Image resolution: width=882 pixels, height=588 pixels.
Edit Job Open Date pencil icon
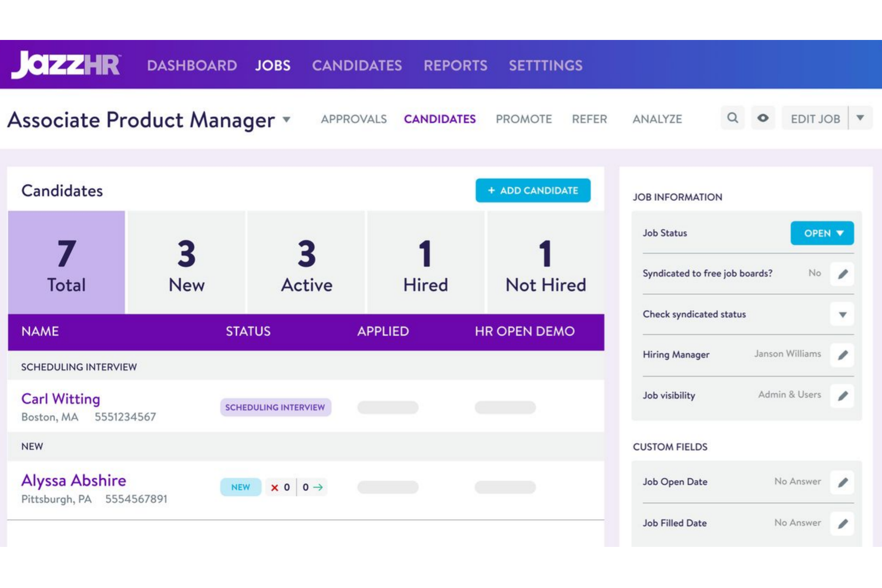pyautogui.click(x=842, y=482)
